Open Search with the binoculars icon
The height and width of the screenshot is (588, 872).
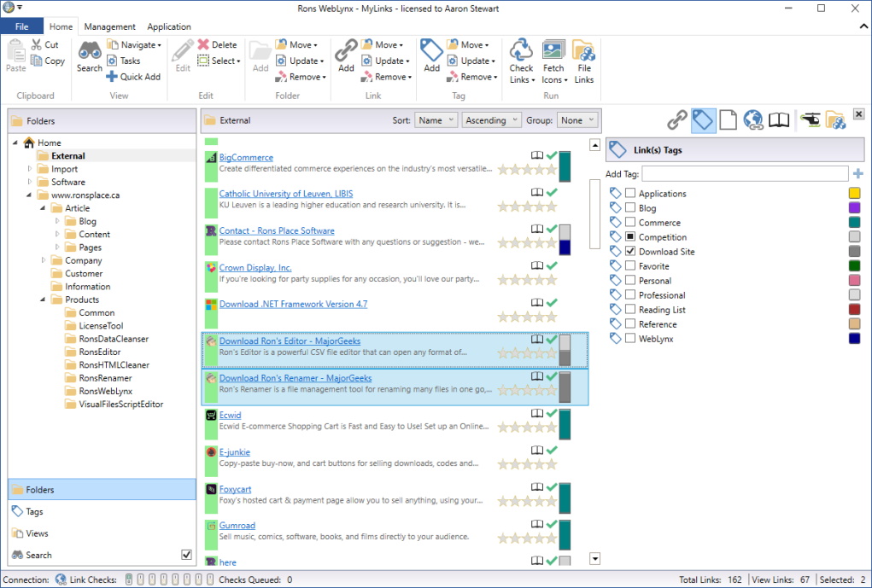click(90, 50)
